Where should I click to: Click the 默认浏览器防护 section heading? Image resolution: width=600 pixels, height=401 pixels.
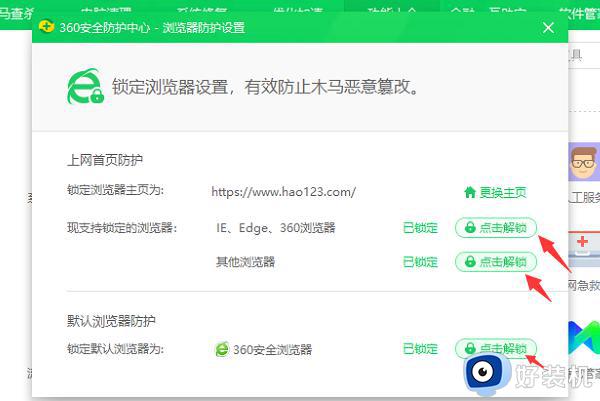point(111,321)
